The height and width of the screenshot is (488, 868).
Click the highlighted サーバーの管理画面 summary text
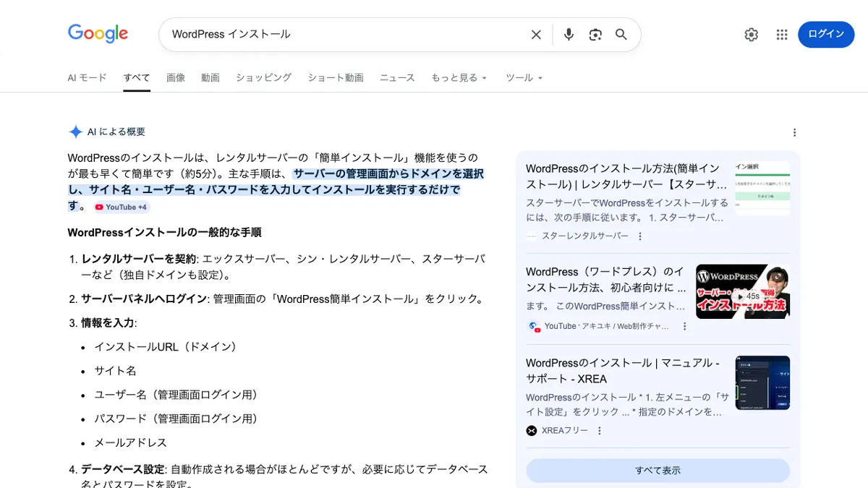pyautogui.click(x=276, y=189)
